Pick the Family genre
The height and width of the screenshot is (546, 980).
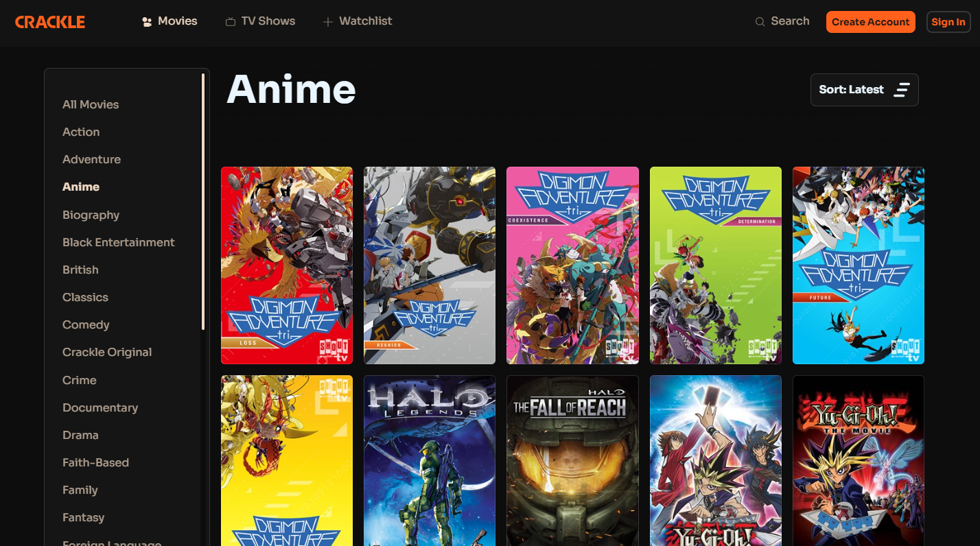(x=80, y=490)
